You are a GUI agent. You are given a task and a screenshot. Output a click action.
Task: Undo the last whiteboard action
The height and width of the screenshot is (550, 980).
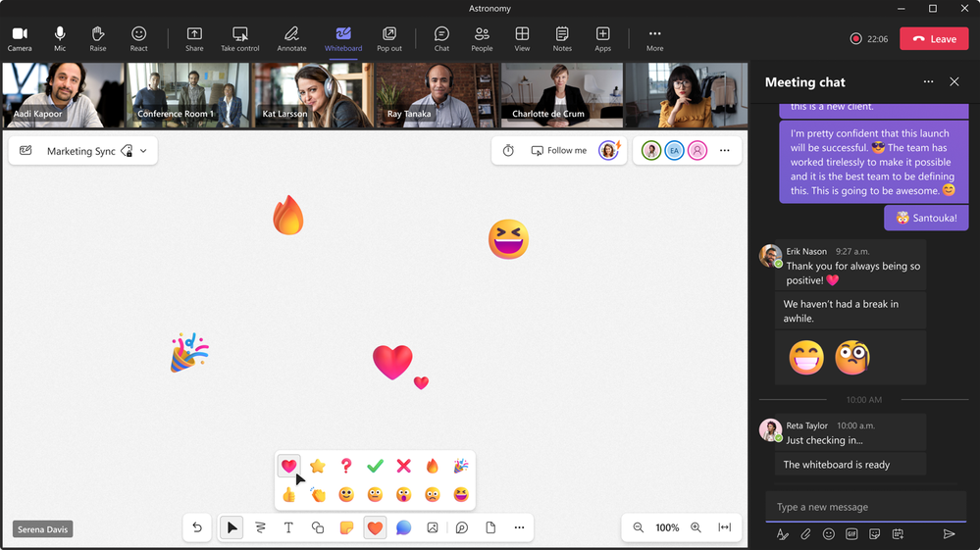(x=197, y=527)
